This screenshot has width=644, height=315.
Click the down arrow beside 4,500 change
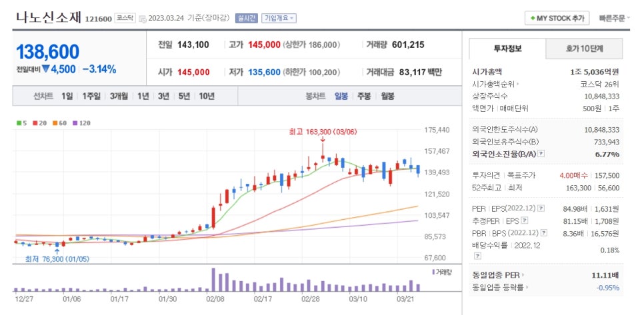click(45, 69)
